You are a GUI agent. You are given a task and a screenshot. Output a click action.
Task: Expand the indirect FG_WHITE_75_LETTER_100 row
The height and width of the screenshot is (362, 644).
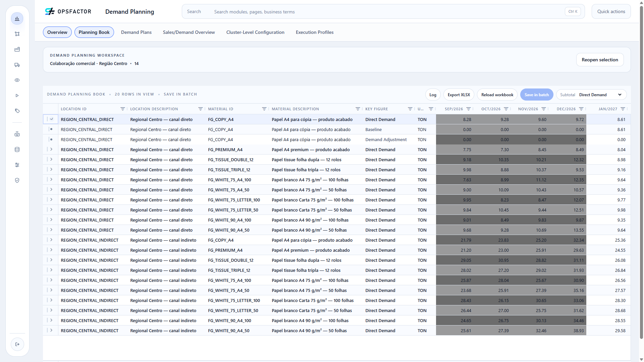click(x=51, y=300)
